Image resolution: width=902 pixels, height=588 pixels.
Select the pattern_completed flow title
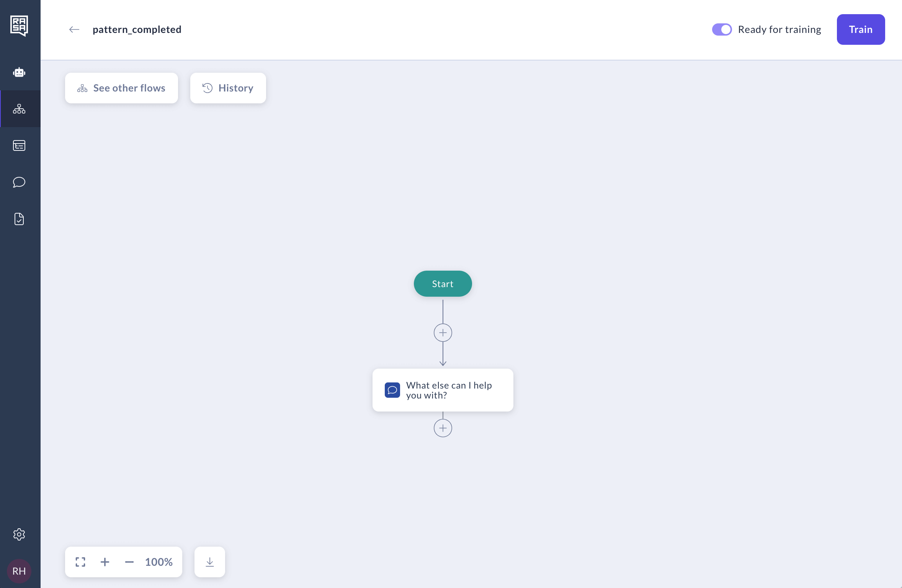pyautogui.click(x=137, y=29)
